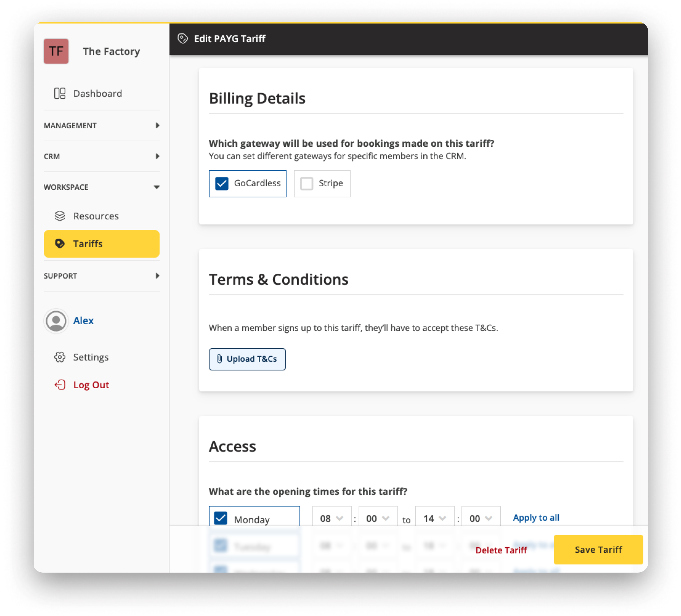Image resolution: width=681 pixels, height=616 pixels.
Task: Open the Monday start hour dropdown showing 08
Action: click(x=331, y=518)
